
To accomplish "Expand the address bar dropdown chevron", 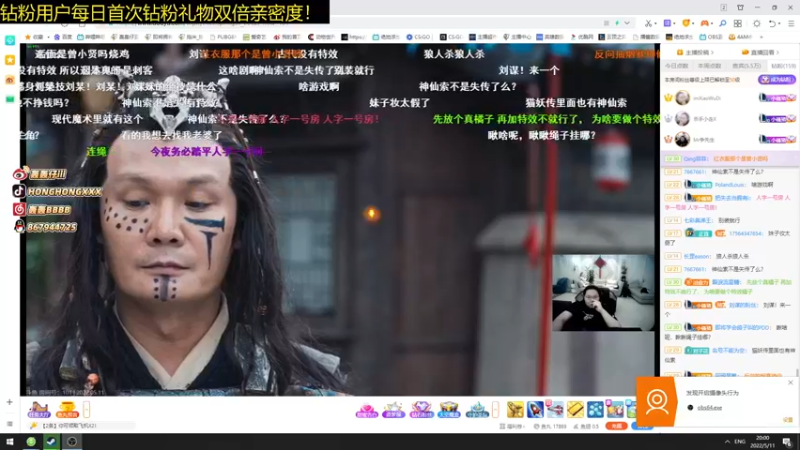I will (627, 23).
